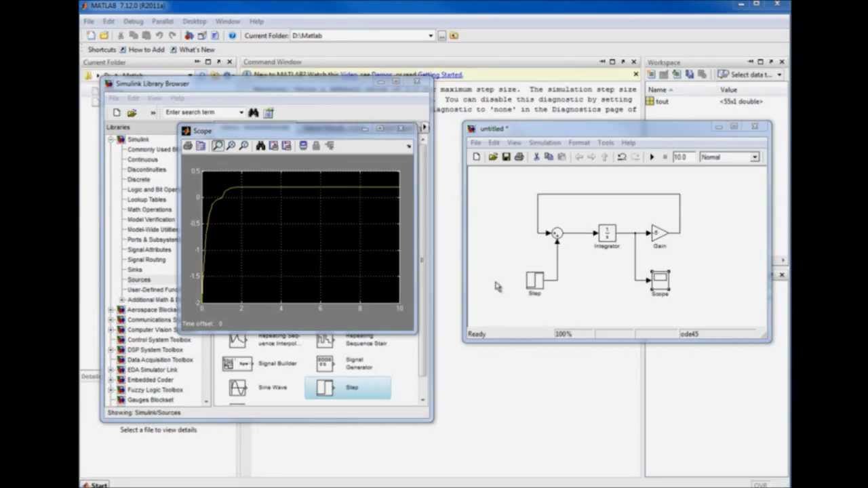Undo last action in untitled model

click(622, 157)
